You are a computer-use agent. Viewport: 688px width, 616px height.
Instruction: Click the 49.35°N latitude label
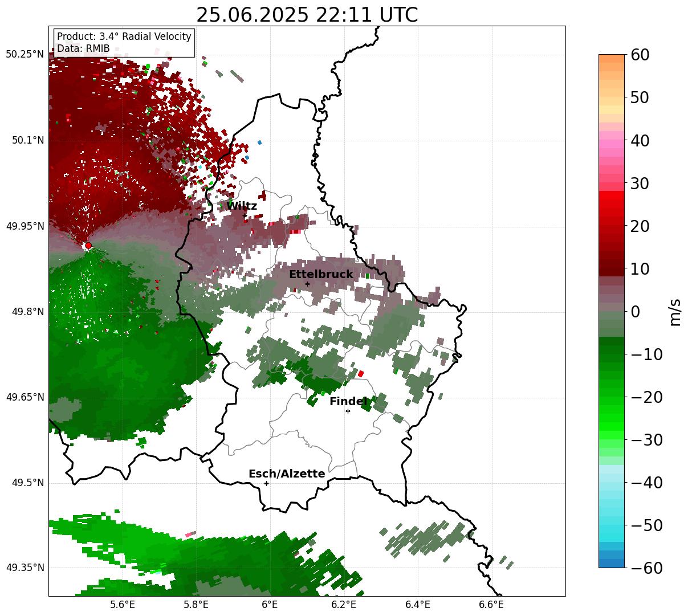click(x=25, y=568)
